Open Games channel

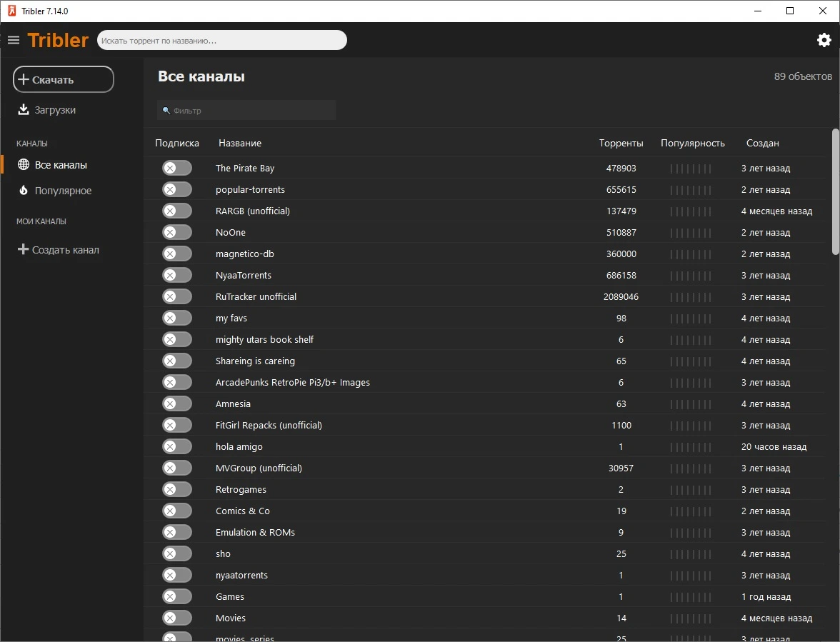[x=230, y=596]
